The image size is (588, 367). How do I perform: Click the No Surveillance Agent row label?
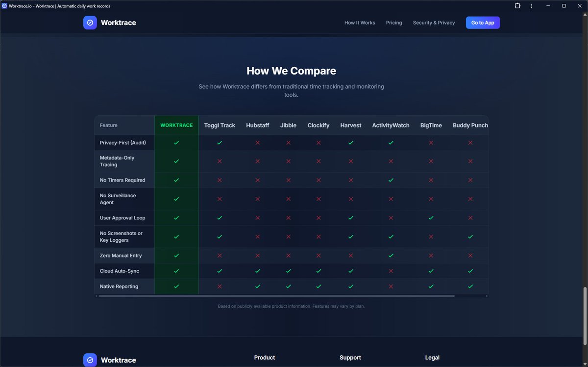click(118, 199)
